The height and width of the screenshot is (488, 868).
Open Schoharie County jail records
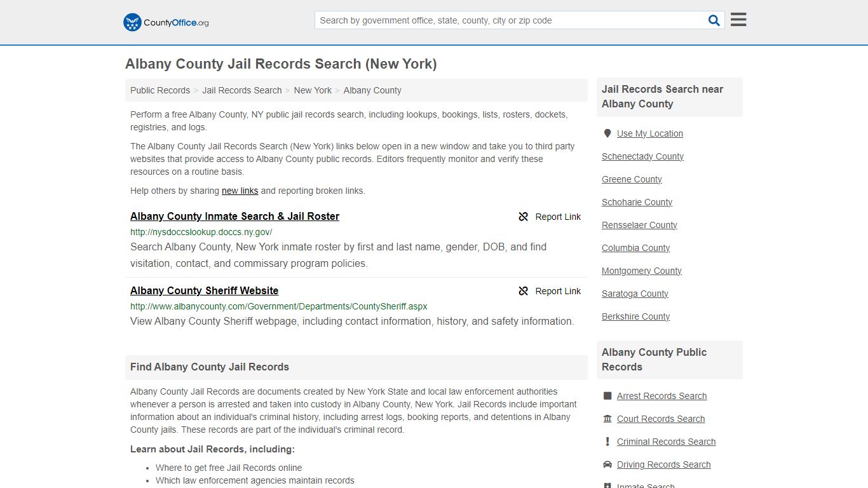pos(637,202)
